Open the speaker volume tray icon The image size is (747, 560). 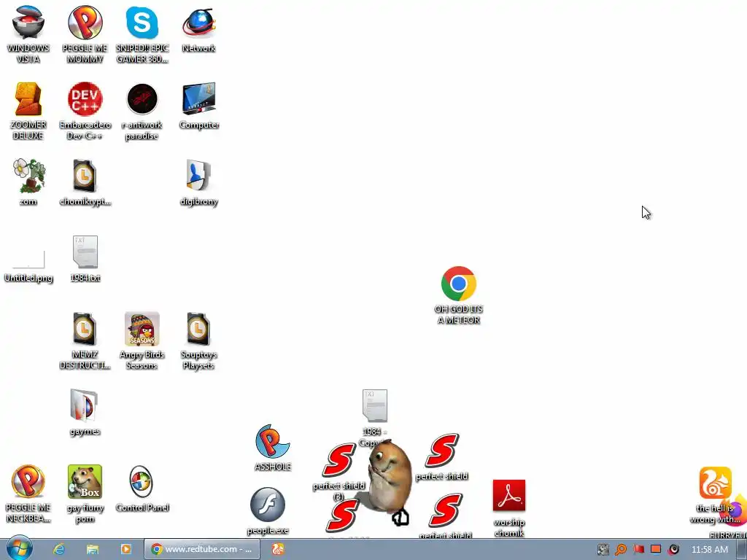[x=673, y=550]
